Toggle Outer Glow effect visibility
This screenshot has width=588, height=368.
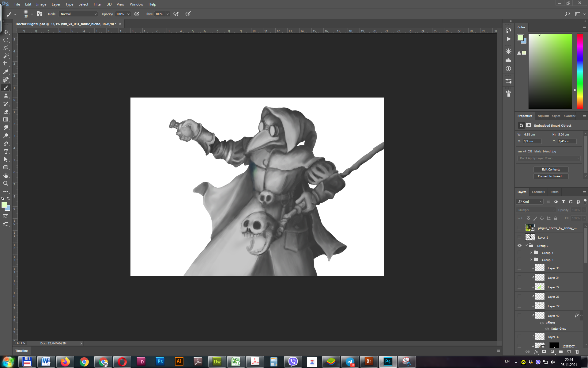547,329
